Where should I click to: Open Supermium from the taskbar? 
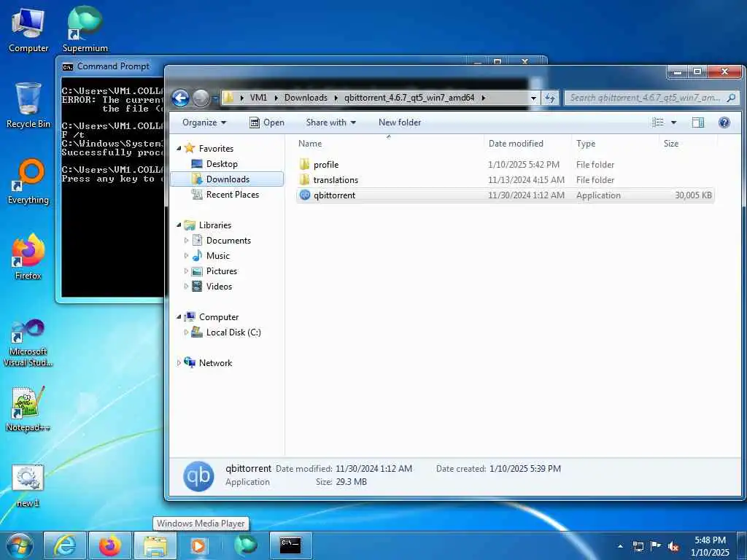pyautogui.click(x=246, y=545)
